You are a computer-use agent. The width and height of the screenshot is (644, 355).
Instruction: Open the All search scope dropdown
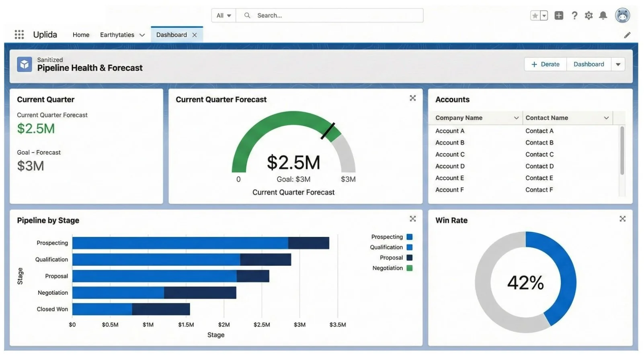pos(224,15)
